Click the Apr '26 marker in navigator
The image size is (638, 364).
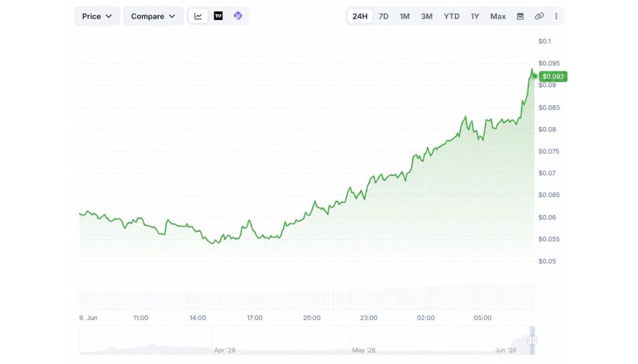[225, 350]
